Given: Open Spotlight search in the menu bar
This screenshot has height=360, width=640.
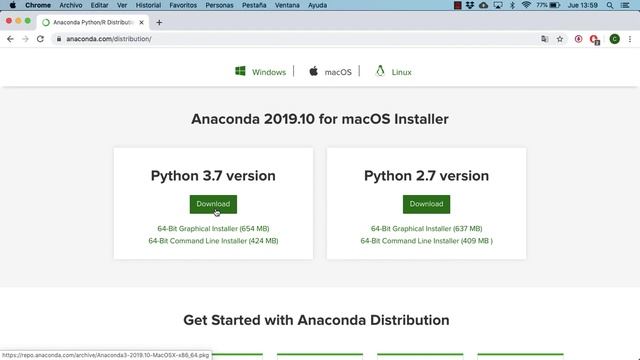Looking at the screenshot, I should 610,5.
